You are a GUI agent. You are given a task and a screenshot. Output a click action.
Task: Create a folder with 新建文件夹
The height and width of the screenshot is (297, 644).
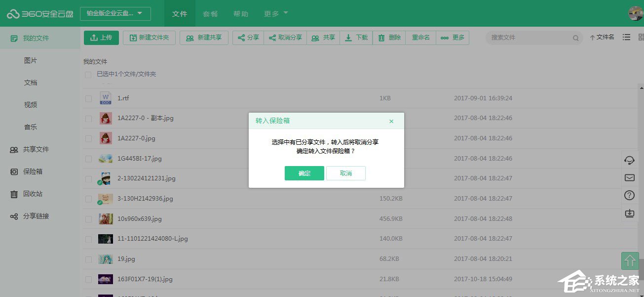tap(149, 37)
